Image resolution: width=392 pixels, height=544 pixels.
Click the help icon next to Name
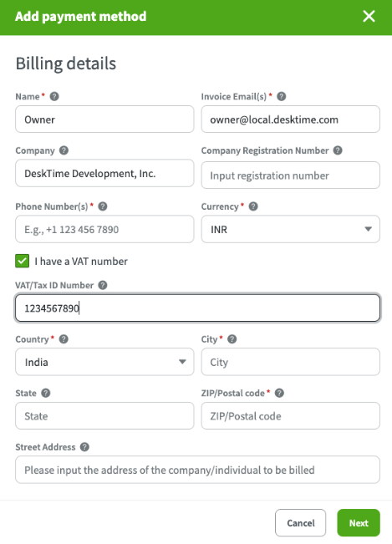click(54, 96)
